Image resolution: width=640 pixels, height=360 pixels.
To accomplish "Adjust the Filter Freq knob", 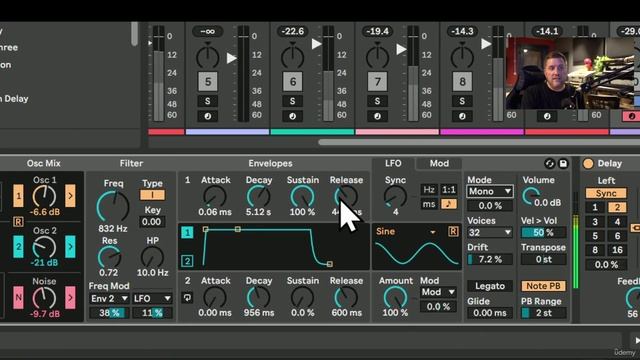I will click(x=113, y=207).
